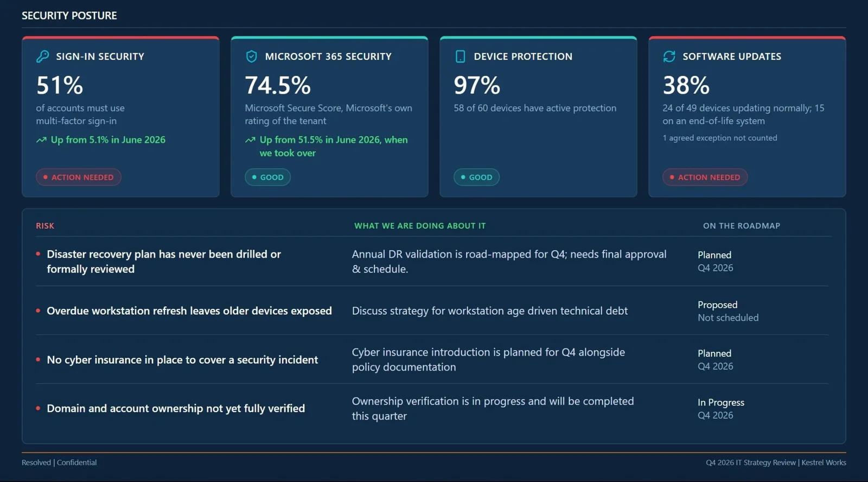This screenshot has height=482, width=868.
Task: Click the trend arrow beside "Up from 51.5%"
Action: tap(250, 140)
